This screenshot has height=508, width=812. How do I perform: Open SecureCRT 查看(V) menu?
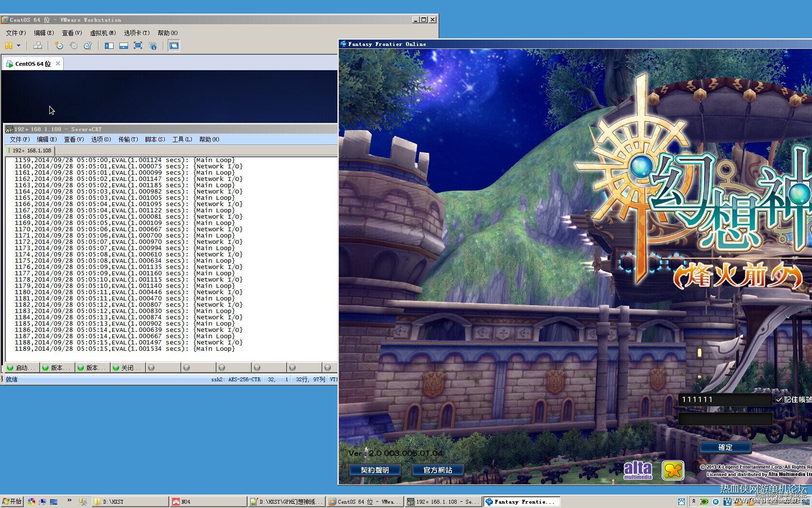click(74, 139)
